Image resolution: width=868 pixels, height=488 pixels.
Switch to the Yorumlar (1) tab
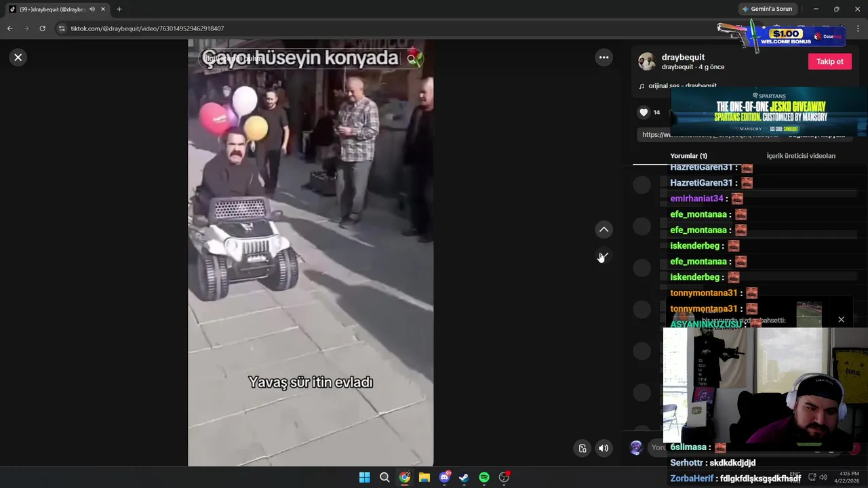tap(688, 156)
